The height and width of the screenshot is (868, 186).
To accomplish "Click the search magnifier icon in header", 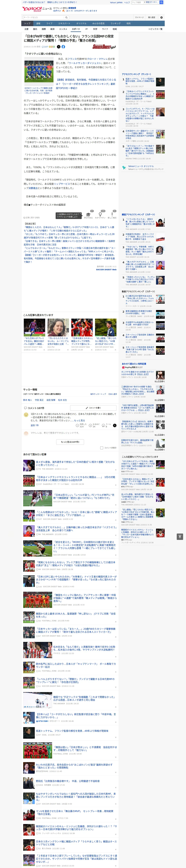I will [66, 17].
